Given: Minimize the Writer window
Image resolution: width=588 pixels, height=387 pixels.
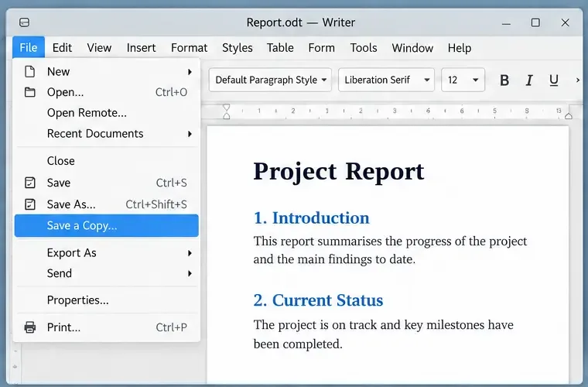Looking at the screenshot, I should tap(506, 23).
